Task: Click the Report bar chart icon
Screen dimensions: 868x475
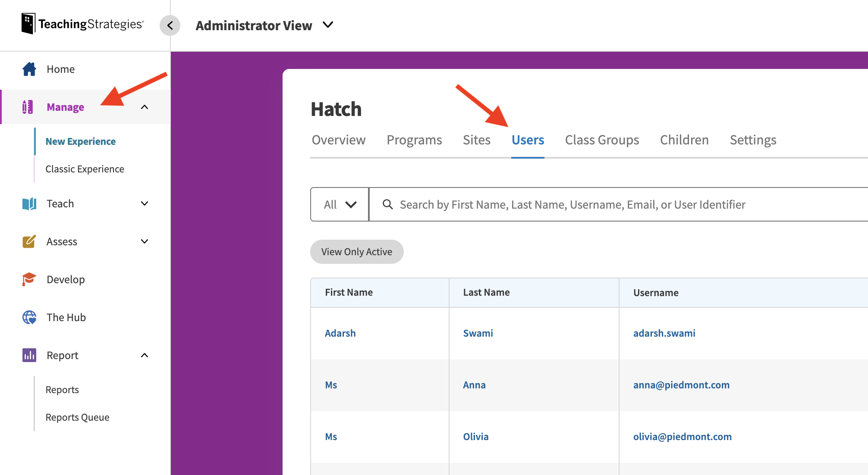Action: [29, 355]
